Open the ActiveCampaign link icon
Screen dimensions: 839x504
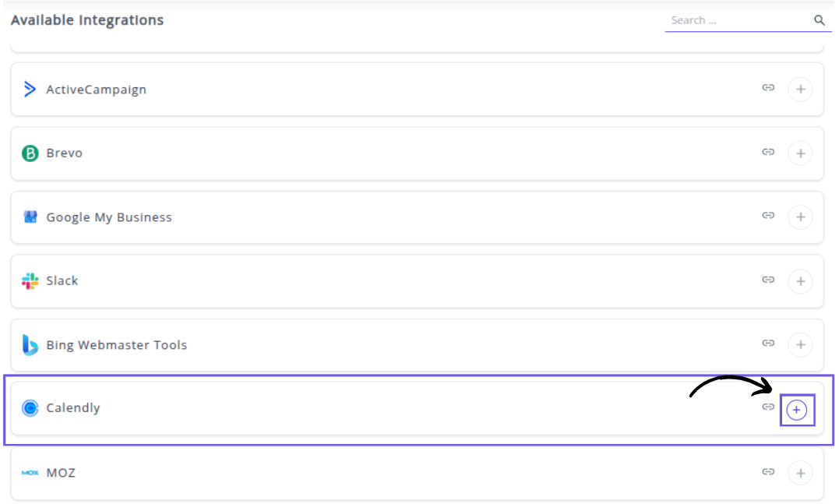click(768, 88)
